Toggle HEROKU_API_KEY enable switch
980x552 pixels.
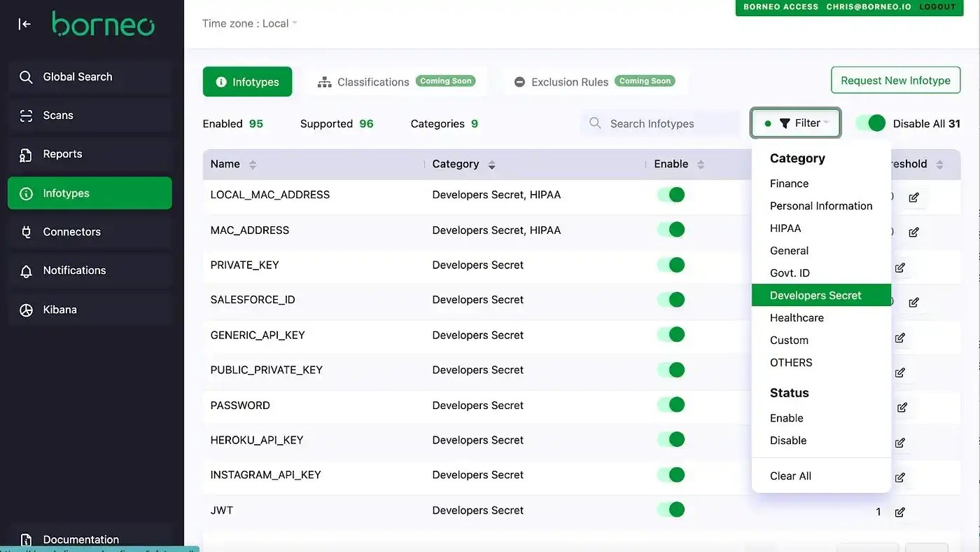pos(671,440)
